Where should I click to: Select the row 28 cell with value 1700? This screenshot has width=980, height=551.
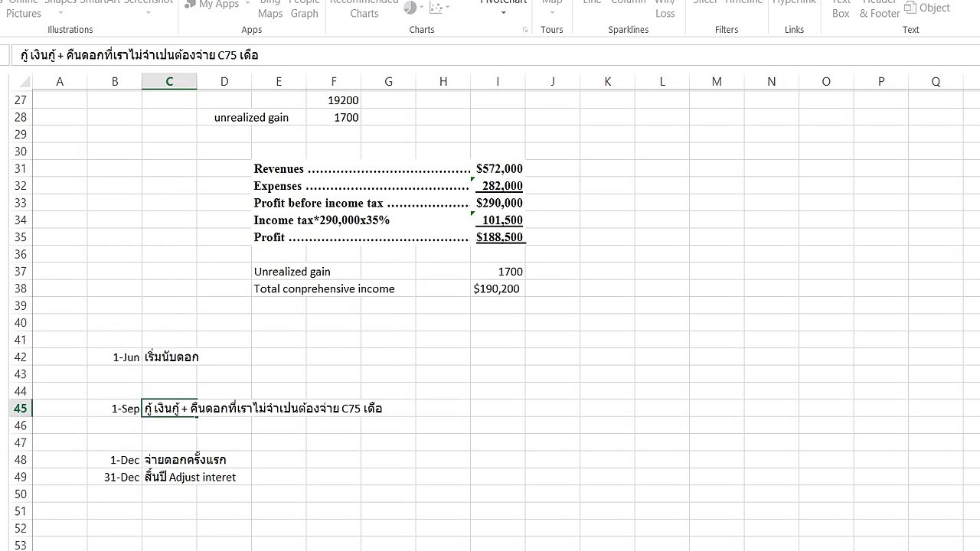[334, 118]
